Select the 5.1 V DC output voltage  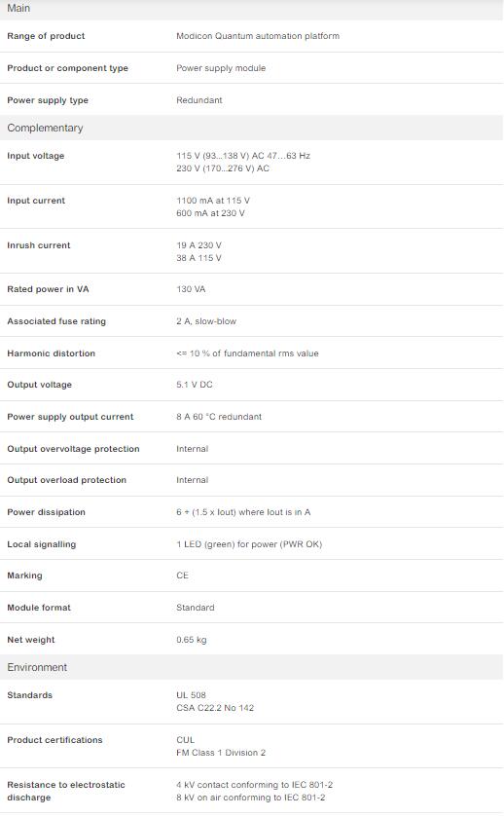[195, 385]
